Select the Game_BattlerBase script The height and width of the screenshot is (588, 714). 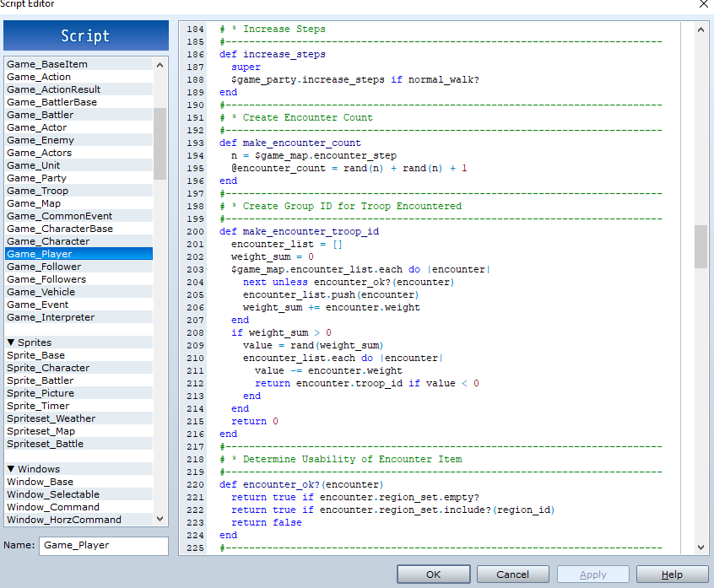tap(79, 102)
